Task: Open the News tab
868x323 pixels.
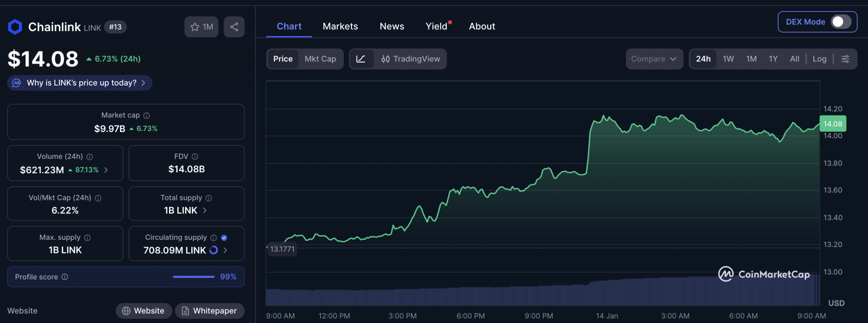Action: pos(392,26)
